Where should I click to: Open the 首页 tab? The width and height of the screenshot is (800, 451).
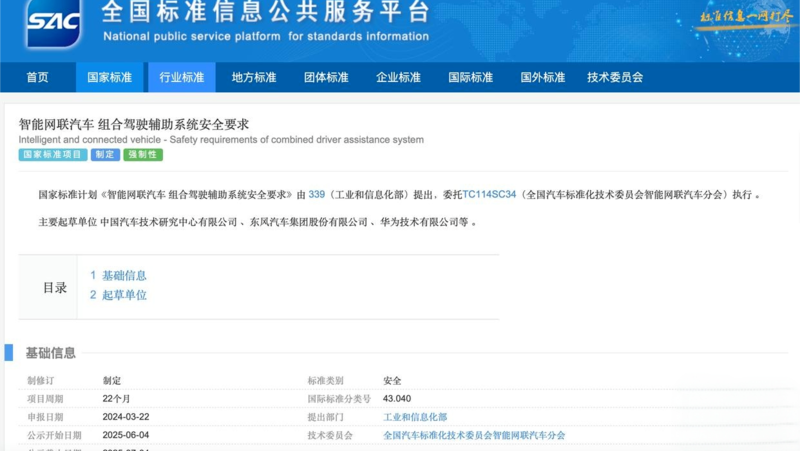38,78
